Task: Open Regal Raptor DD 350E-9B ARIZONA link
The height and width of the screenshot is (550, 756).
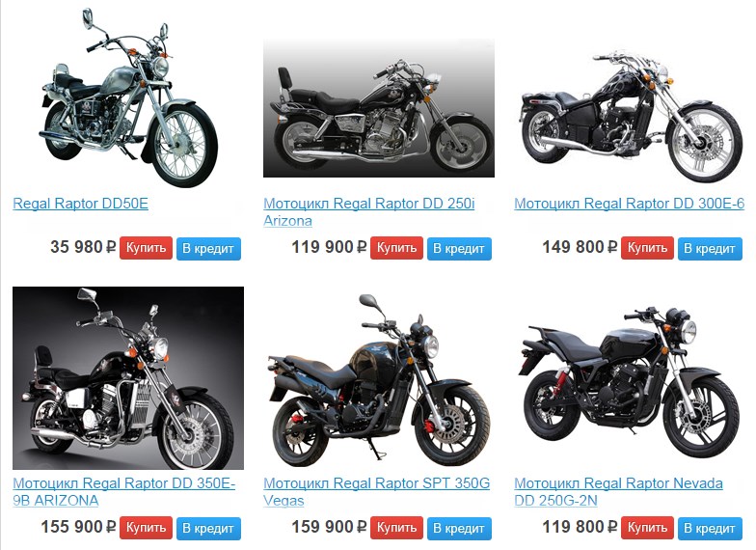Action: pos(123,492)
